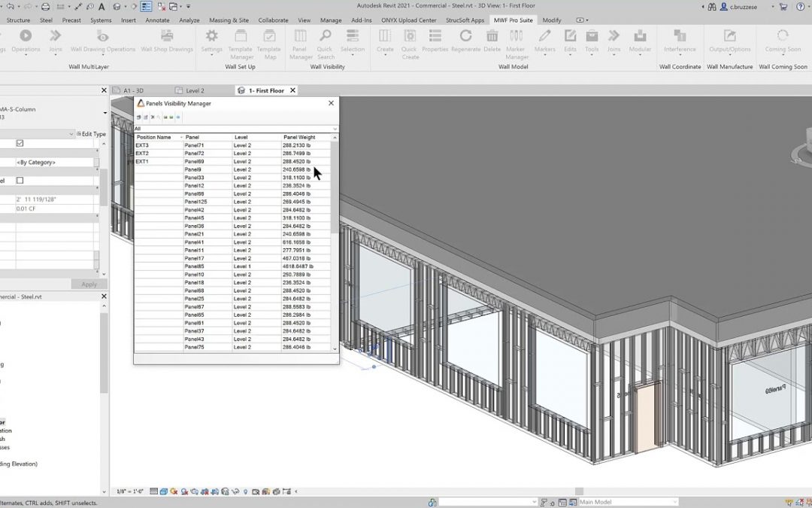
Task: Click the Level column header
Action: click(x=257, y=138)
